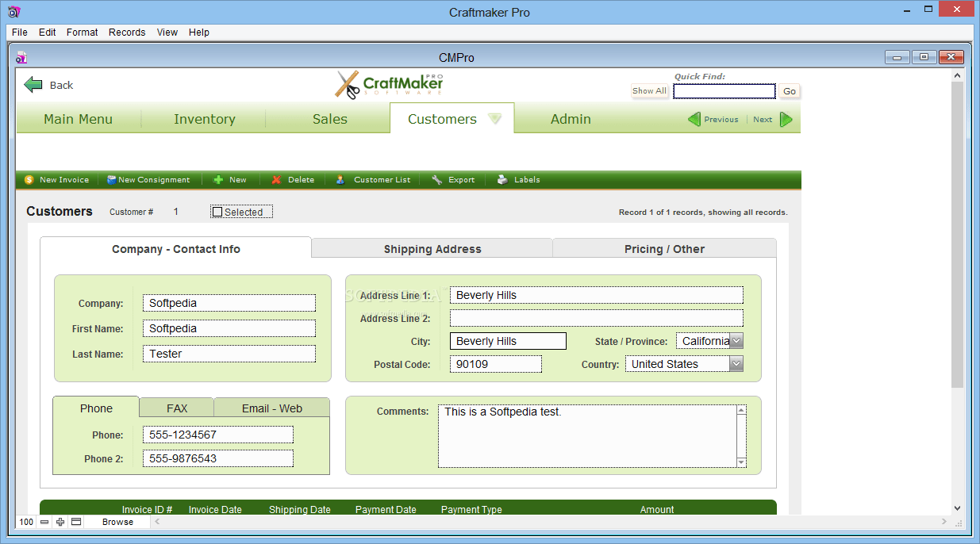
Task: Click the Go button
Action: [790, 91]
